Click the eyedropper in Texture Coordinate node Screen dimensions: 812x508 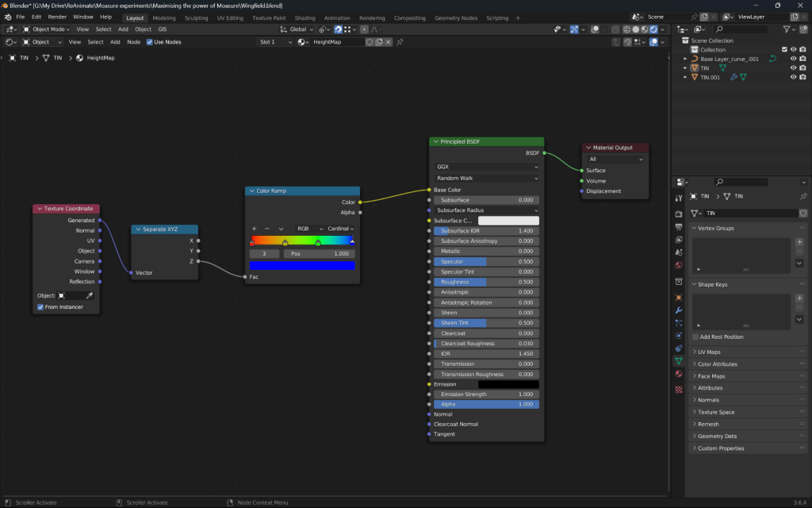(90, 296)
